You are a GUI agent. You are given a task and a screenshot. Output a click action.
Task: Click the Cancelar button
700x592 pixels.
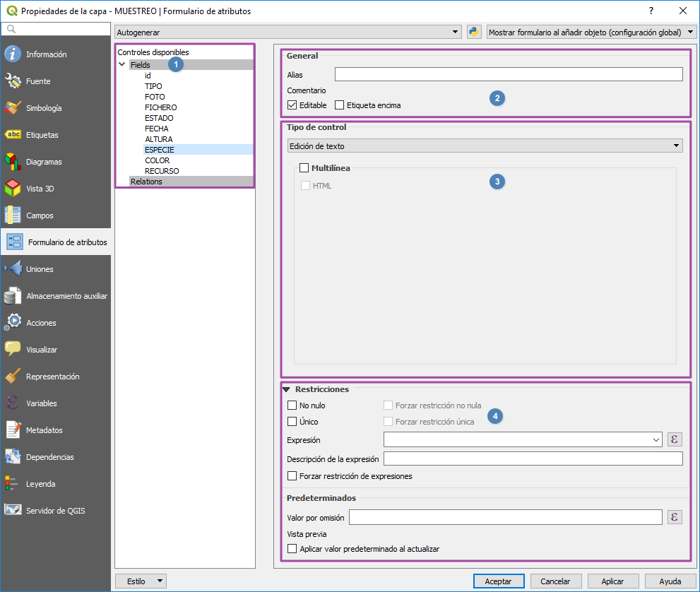coord(556,581)
